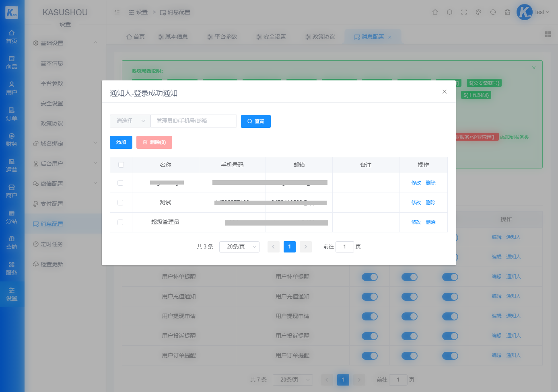Open 支付配置 in the settings menu
The width and height of the screenshot is (558, 392).
pos(65,204)
